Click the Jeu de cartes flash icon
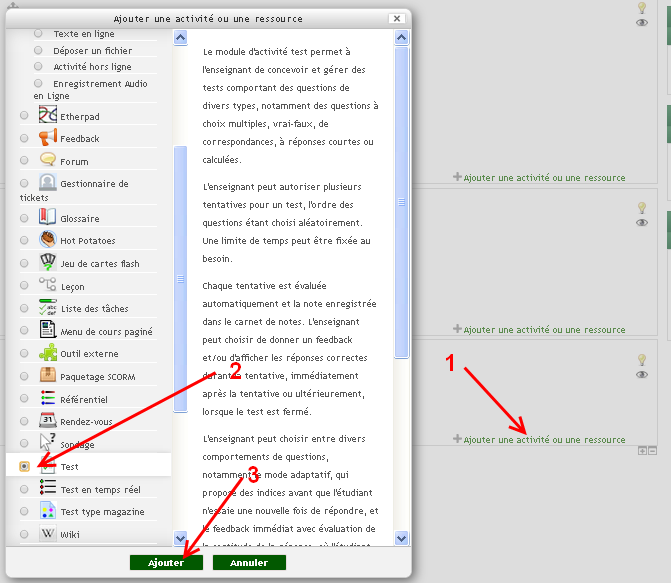671x583 pixels. point(48,262)
